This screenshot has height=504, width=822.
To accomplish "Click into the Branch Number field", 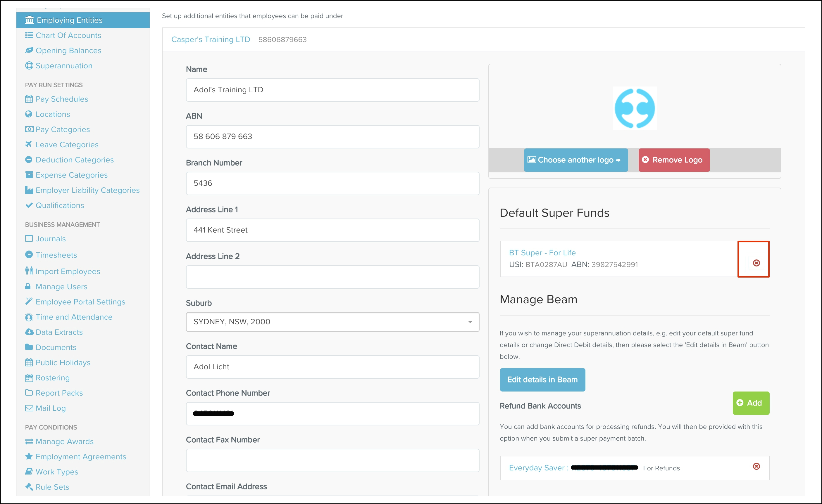I will click(332, 183).
